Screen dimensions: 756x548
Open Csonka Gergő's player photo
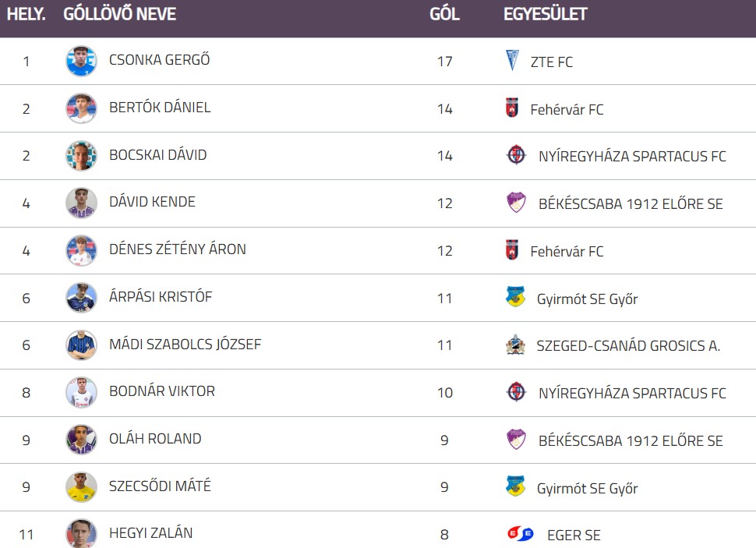[x=81, y=62]
